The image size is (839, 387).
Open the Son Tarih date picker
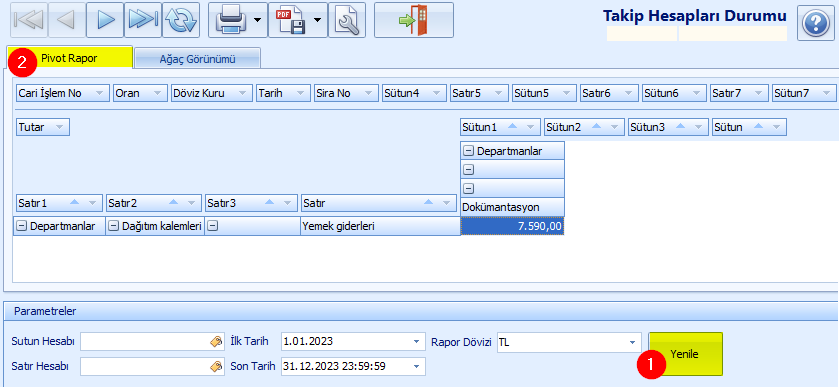click(416, 366)
